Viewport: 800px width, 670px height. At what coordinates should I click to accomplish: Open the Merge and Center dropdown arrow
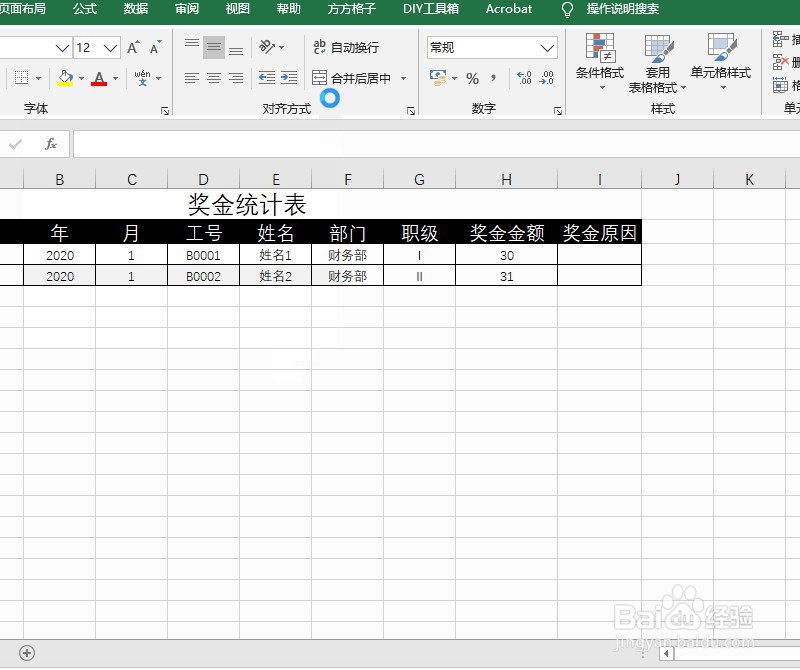404,78
